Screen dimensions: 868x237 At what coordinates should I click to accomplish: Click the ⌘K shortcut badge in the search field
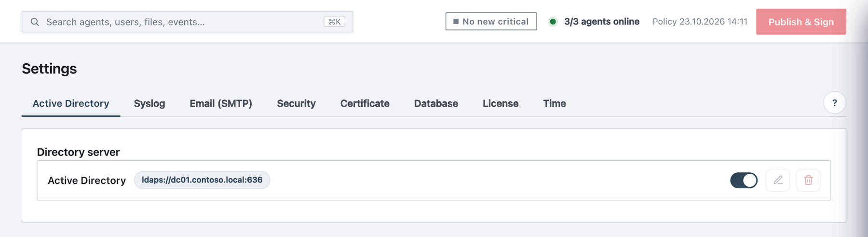point(334,22)
